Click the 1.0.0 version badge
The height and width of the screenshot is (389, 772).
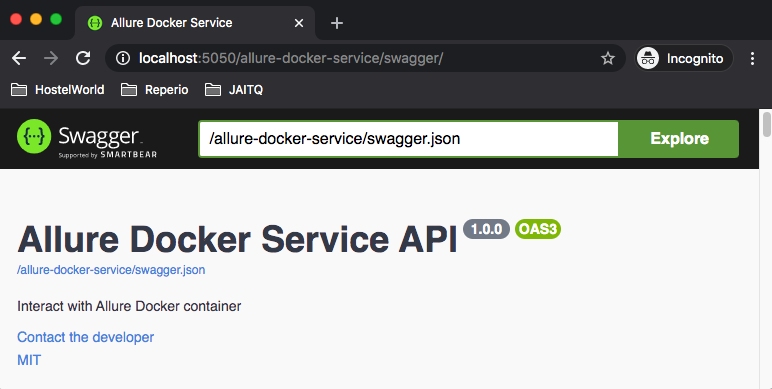point(486,229)
